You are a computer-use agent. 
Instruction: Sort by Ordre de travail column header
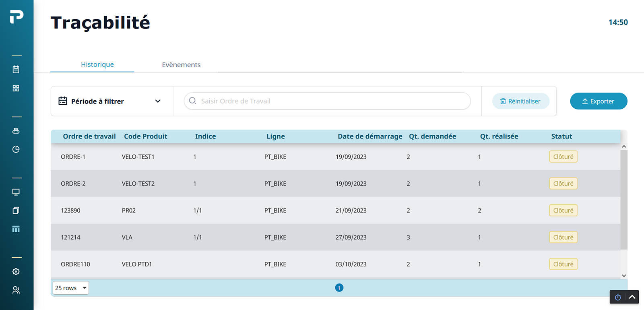pos(89,136)
